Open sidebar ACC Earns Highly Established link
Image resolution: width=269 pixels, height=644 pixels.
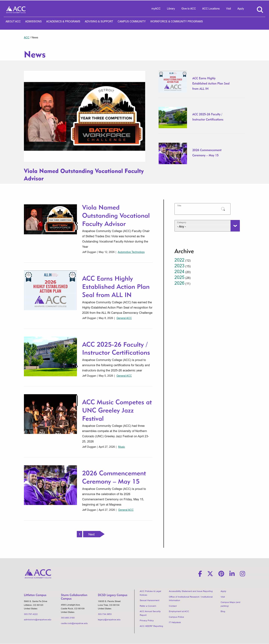(x=211, y=83)
